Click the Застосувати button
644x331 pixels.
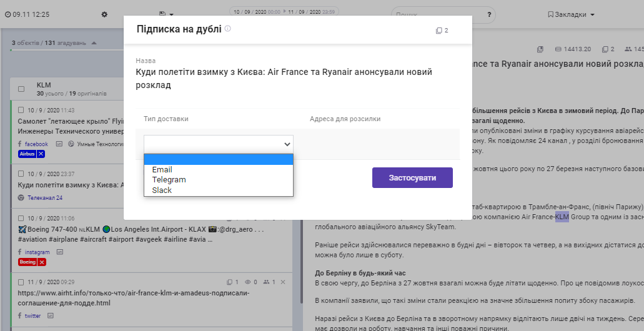[412, 178]
